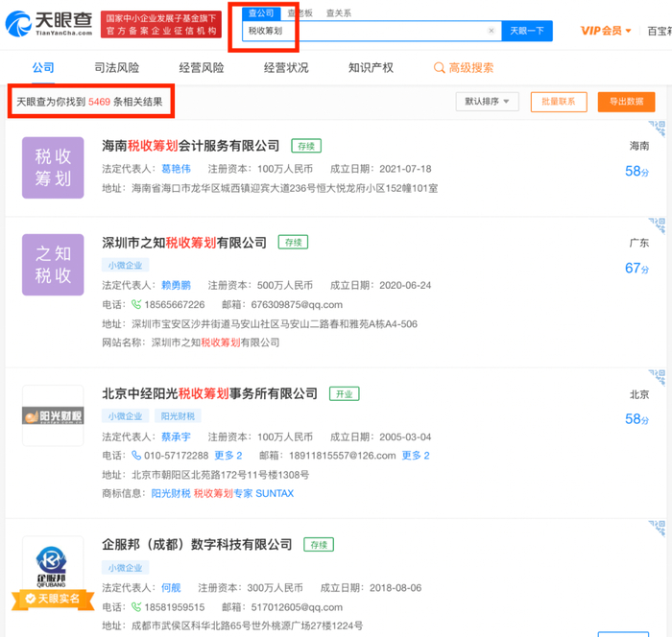Viewport: 672px width, 637px height.
Task: Switch to the 经营状况 tab
Action: (x=286, y=68)
